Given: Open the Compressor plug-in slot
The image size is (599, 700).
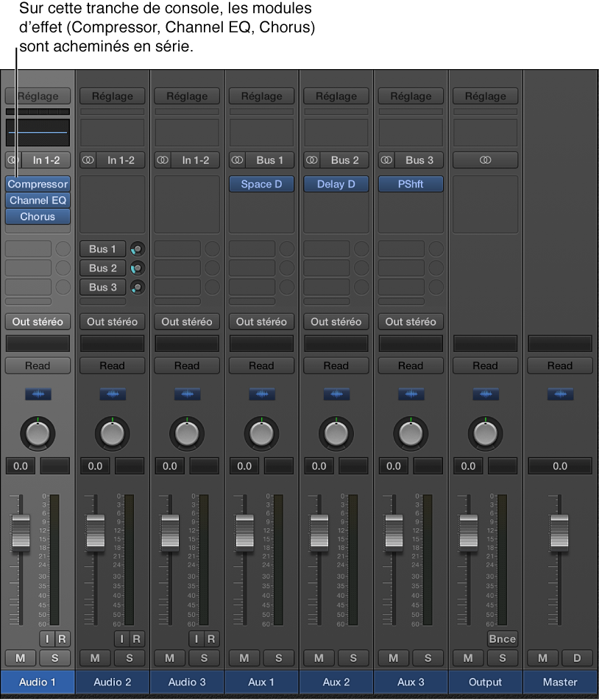Looking at the screenshot, I should (38, 184).
